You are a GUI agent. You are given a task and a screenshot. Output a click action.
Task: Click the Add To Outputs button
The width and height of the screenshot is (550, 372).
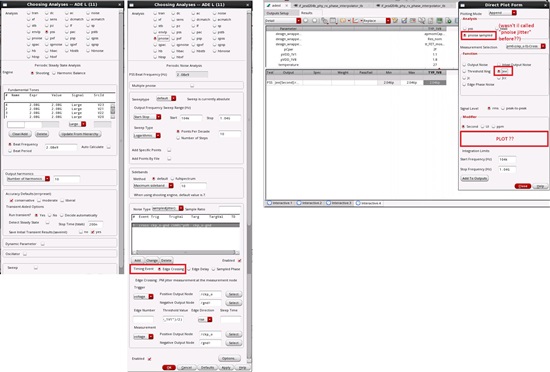point(474,178)
